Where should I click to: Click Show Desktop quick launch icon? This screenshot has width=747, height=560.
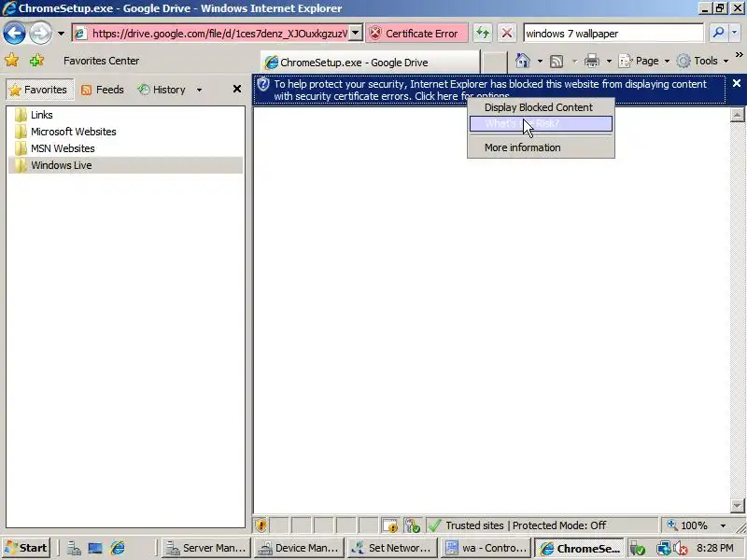[95, 548]
